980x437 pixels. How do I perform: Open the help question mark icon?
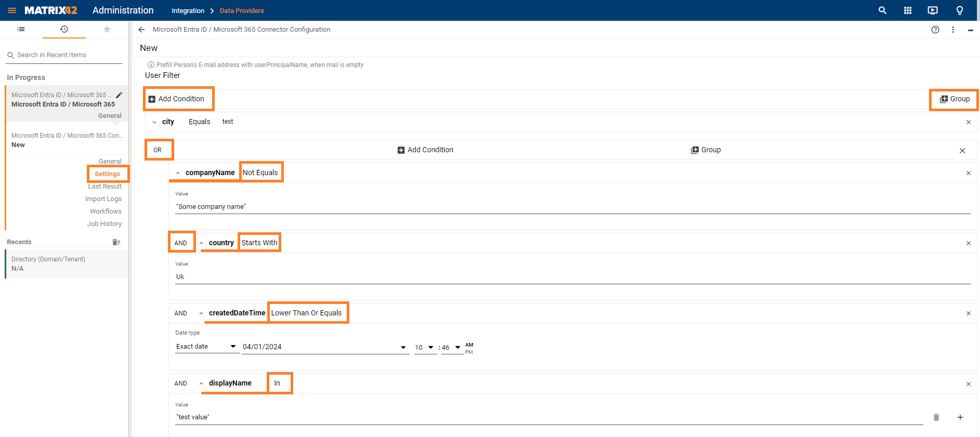(x=935, y=30)
